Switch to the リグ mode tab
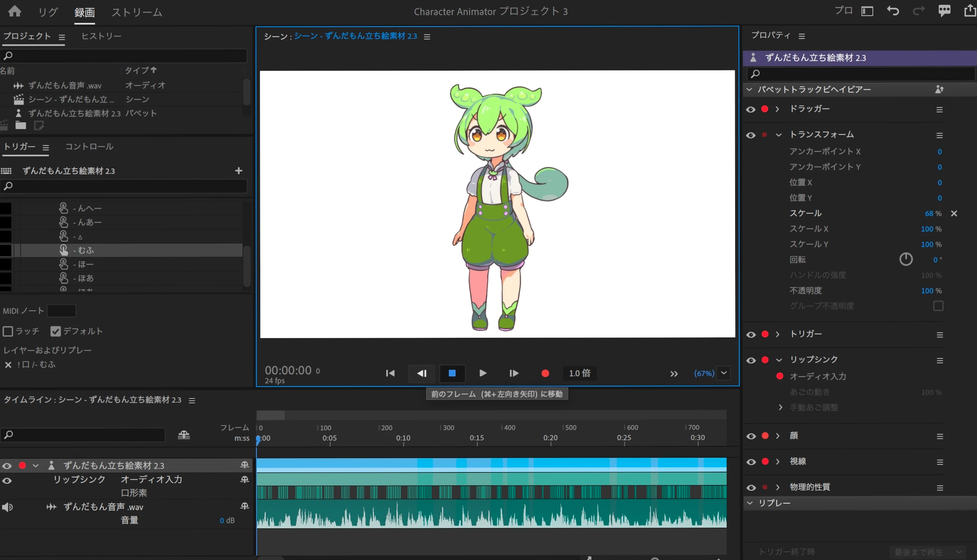The width and height of the screenshot is (977, 560). pos(48,12)
